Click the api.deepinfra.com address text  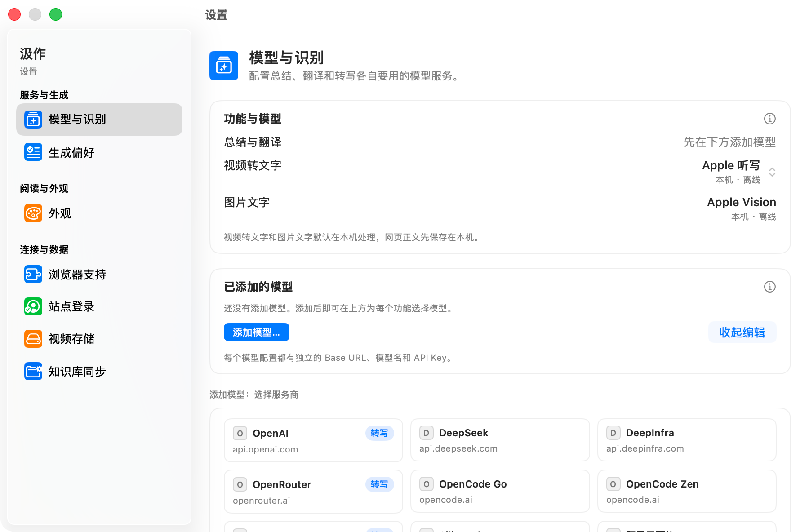coord(645,448)
